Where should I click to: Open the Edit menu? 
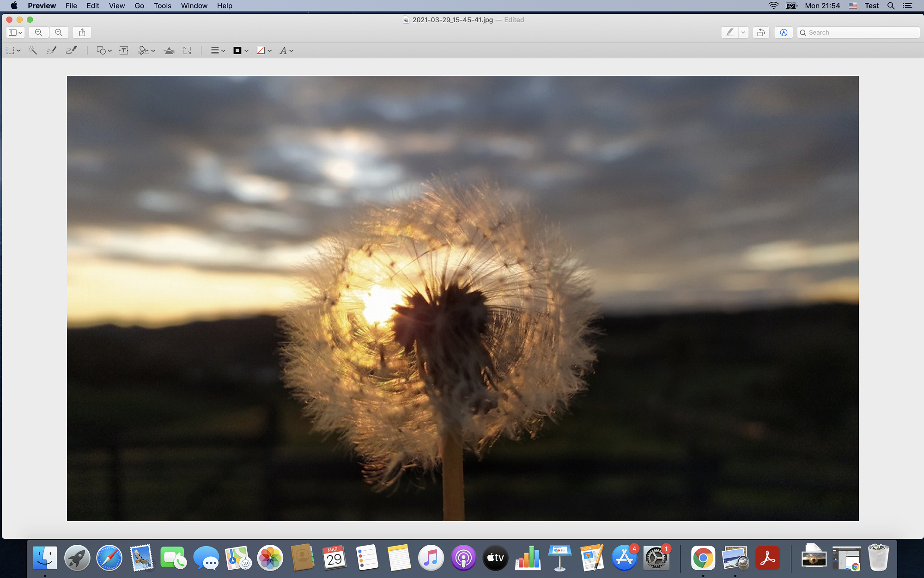93,6
